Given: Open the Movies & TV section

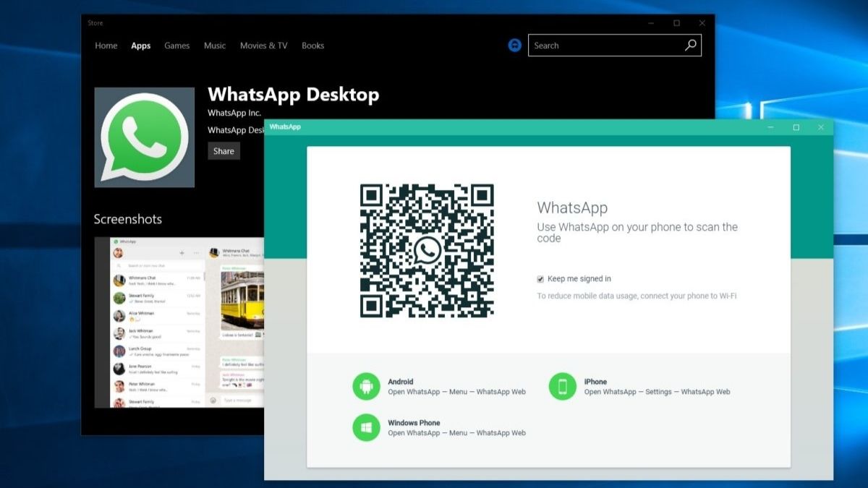Looking at the screenshot, I should pos(263,46).
